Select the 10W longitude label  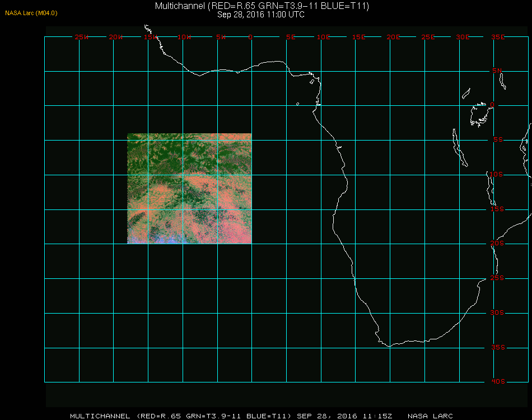point(184,37)
